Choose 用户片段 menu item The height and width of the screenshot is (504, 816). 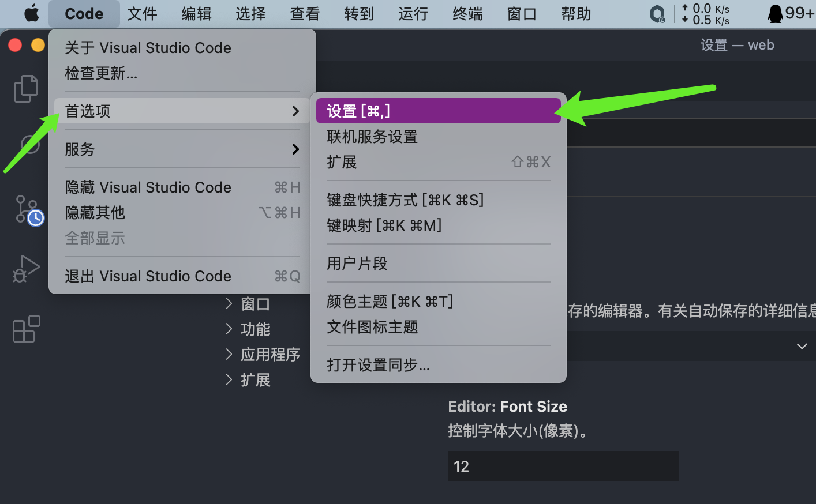(x=439, y=264)
